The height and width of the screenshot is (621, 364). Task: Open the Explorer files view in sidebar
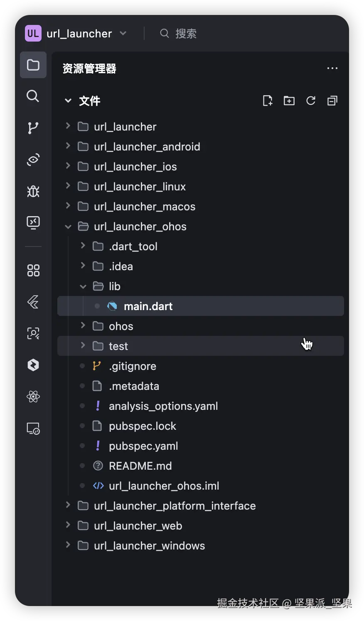[33, 65]
